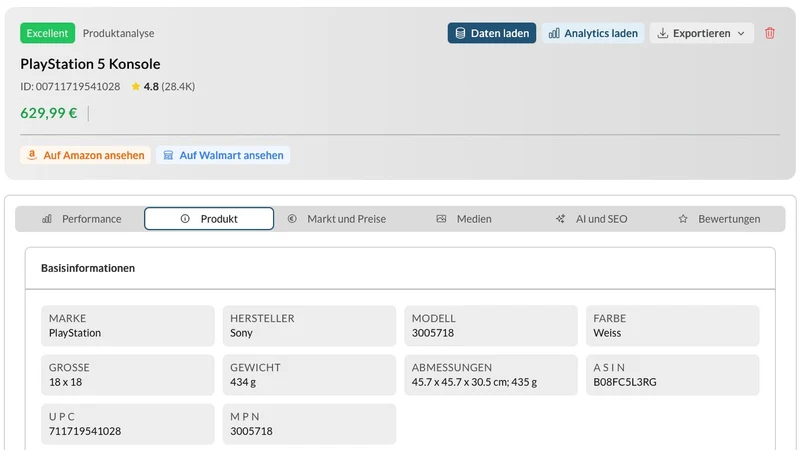Click the ASIN B08FC5L3RG value
This screenshot has height=450, width=800.
(x=624, y=382)
